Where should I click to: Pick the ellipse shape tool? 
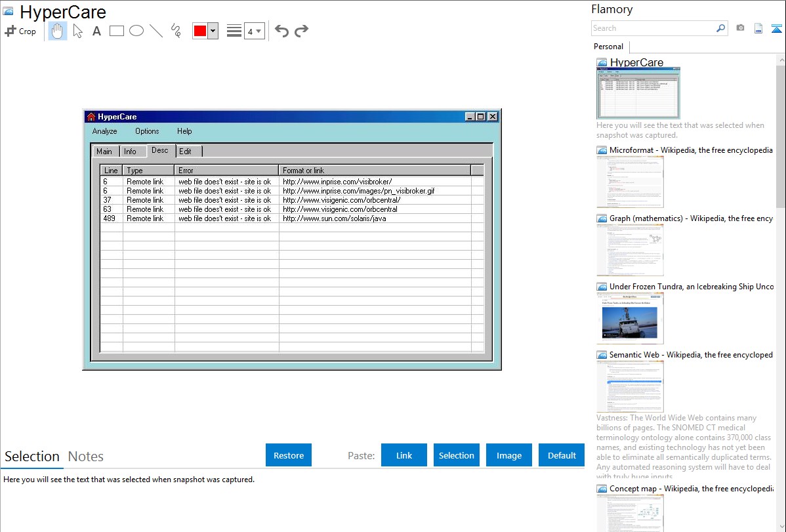(x=136, y=31)
